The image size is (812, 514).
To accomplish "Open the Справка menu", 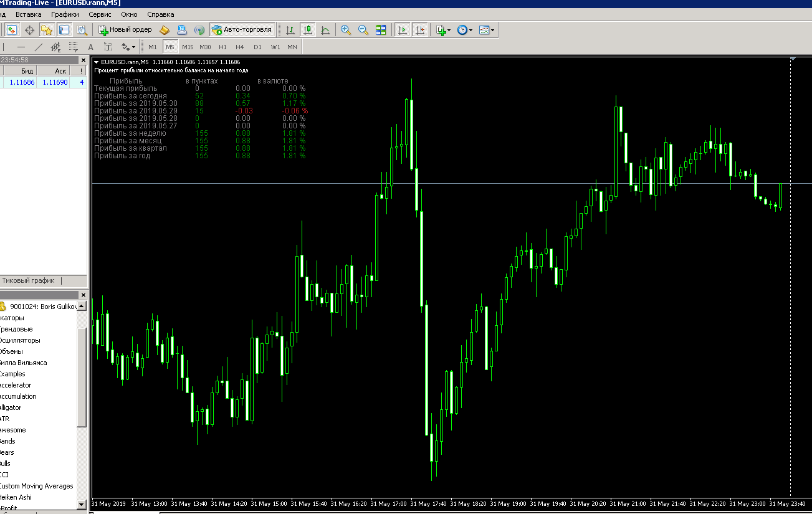I will 161,14.
